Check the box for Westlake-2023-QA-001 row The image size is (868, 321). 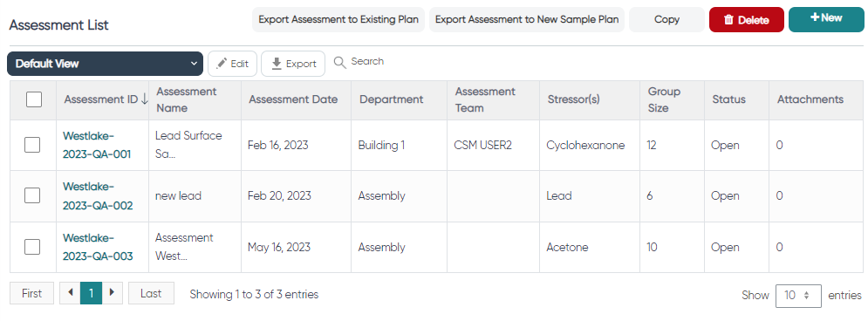click(x=32, y=145)
